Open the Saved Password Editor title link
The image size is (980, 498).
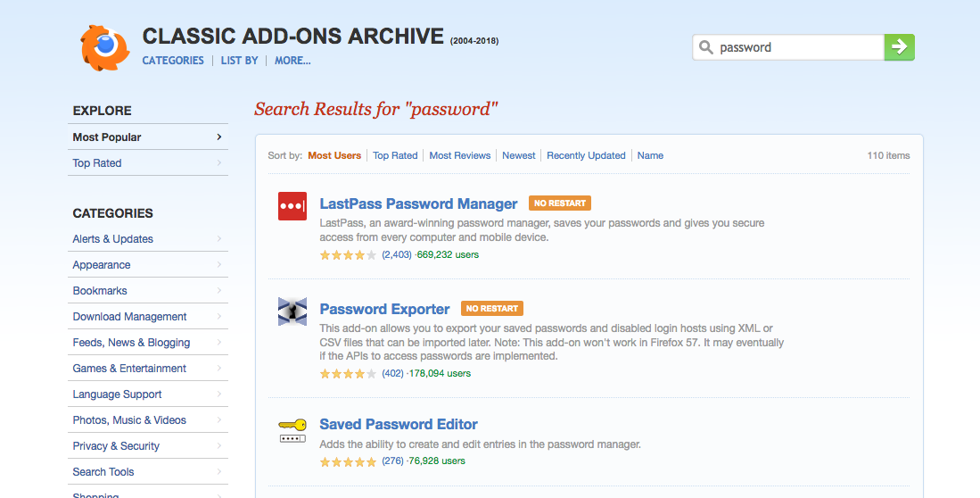pyautogui.click(x=398, y=424)
